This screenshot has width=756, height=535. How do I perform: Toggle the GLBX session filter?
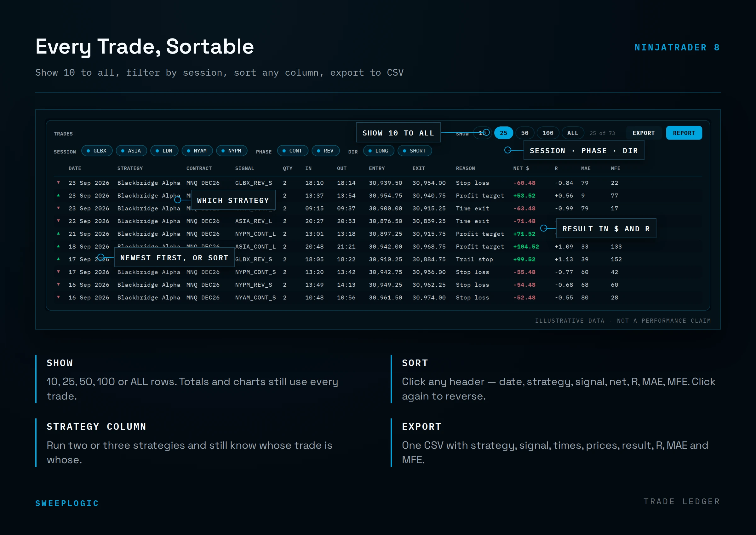(97, 151)
